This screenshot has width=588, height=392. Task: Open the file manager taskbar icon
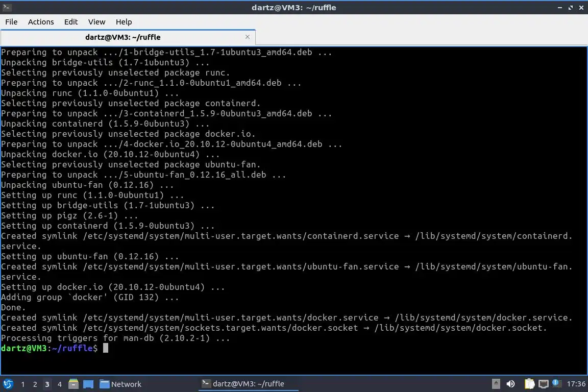(73, 384)
